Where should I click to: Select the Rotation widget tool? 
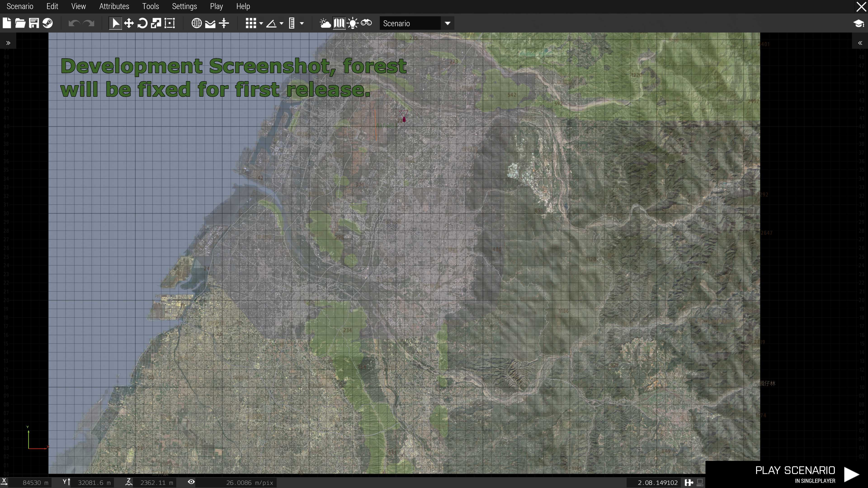[x=142, y=23]
